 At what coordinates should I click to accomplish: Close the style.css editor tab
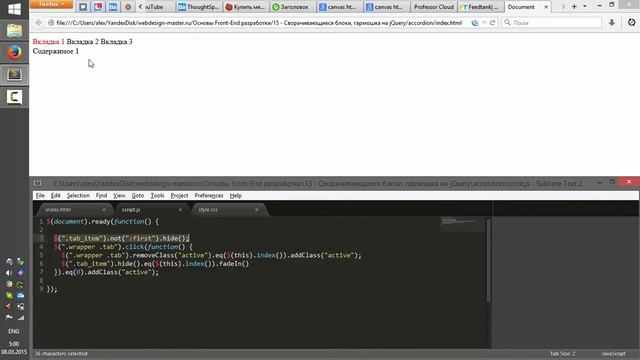pos(256,210)
